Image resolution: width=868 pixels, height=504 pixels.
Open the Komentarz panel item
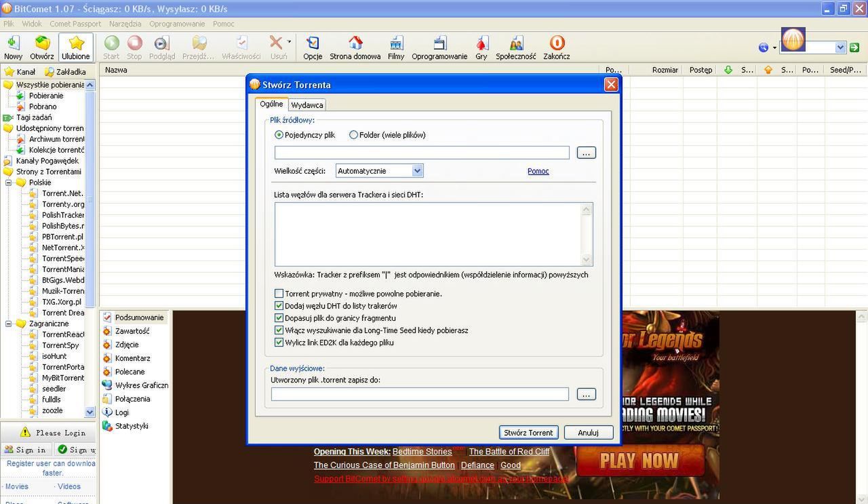point(132,358)
